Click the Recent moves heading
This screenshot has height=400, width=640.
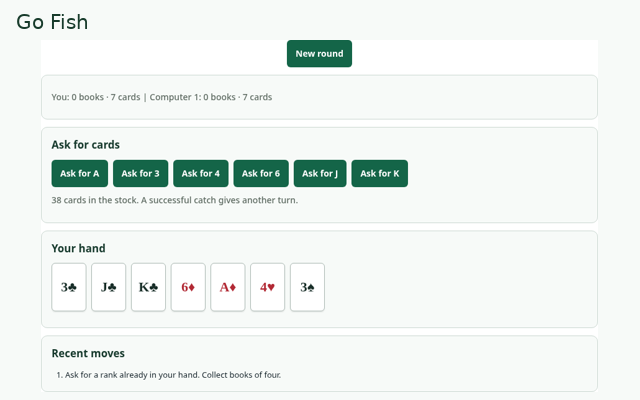[88, 353]
